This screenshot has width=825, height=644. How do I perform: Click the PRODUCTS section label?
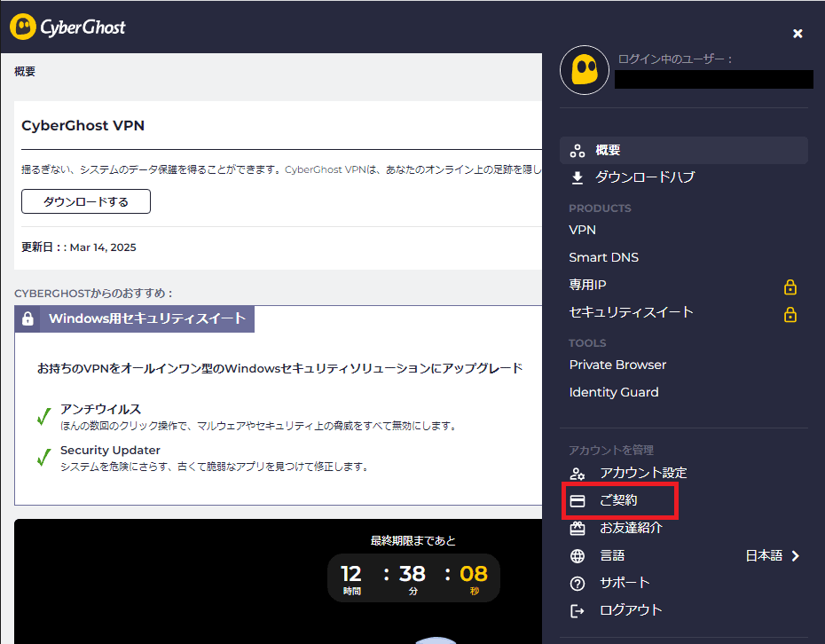[600, 208]
